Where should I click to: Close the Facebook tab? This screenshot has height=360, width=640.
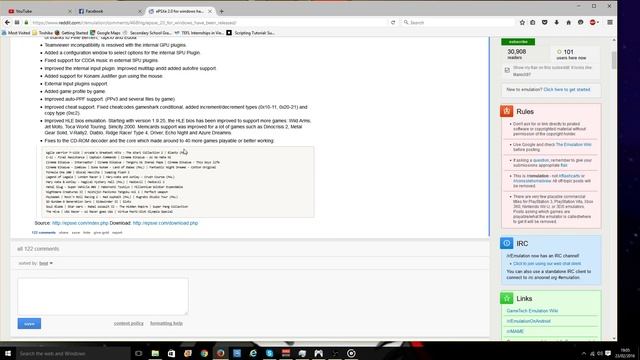140,11
